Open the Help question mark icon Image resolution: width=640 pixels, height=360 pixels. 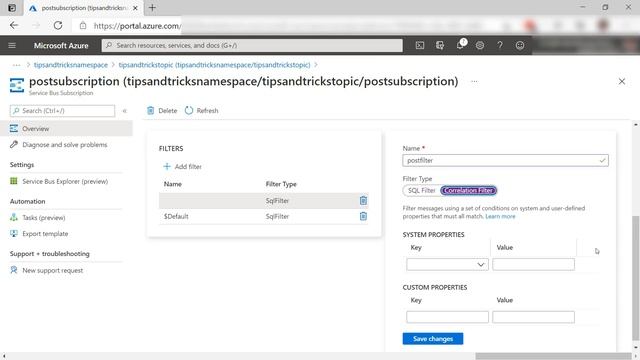pos(500,45)
